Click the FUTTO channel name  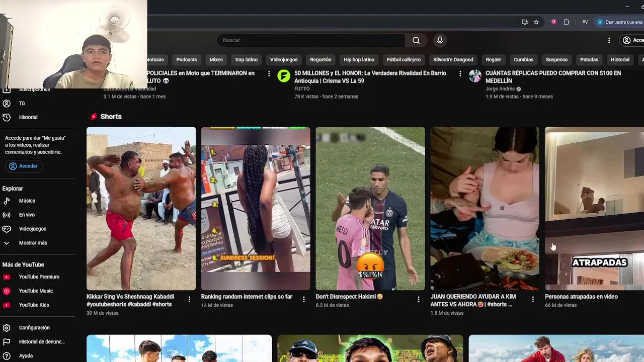pos(302,88)
